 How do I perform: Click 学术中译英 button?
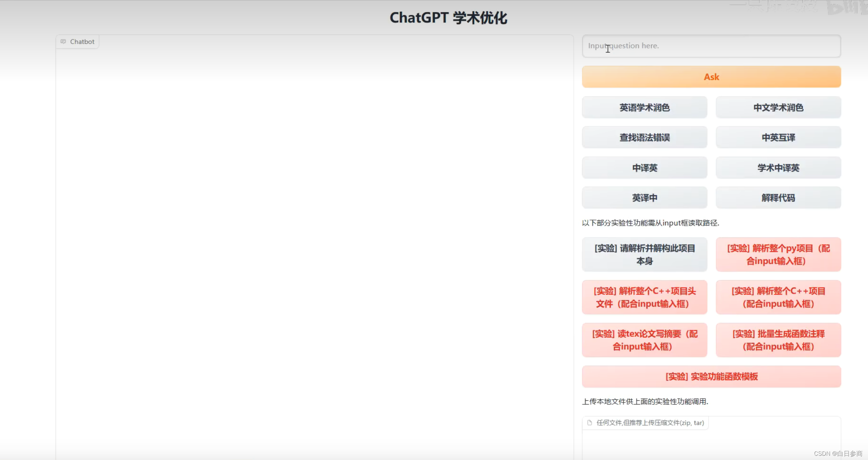(778, 168)
